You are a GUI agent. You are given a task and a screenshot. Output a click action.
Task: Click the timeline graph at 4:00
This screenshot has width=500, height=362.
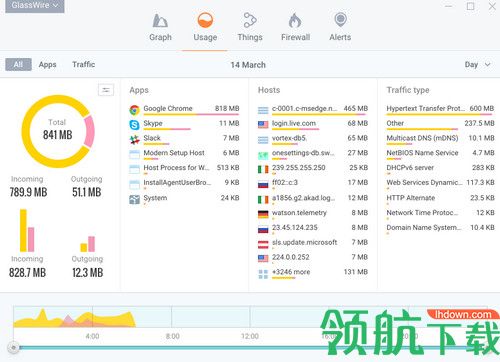pyautogui.click(x=92, y=317)
